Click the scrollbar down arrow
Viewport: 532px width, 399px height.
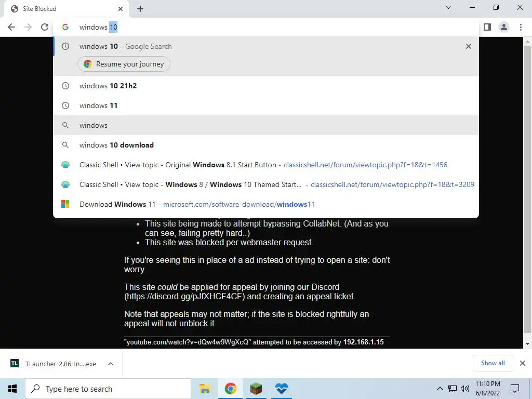[x=527, y=344]
